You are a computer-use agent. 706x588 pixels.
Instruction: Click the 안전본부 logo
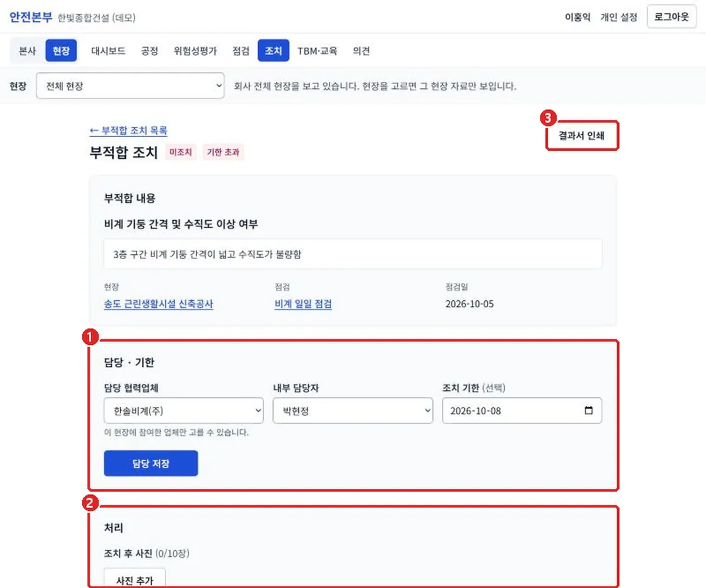pyautogui.click(x=31, y=16)
